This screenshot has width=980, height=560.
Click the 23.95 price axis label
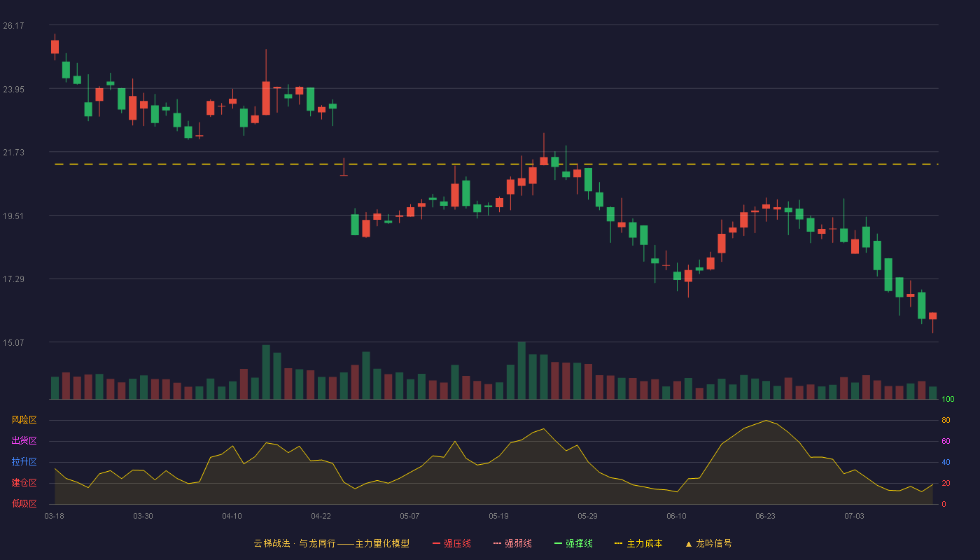pyautogui.click(x=13, y=89)
